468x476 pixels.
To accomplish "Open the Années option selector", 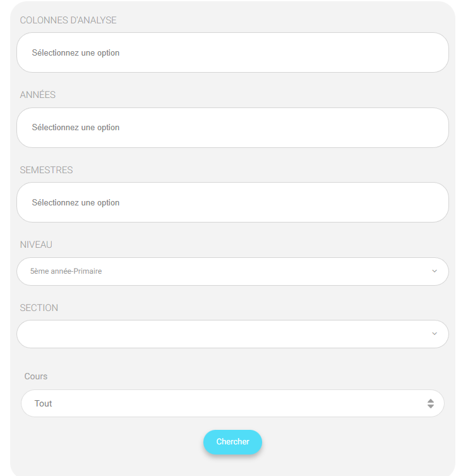I will [x=232, y=128].
